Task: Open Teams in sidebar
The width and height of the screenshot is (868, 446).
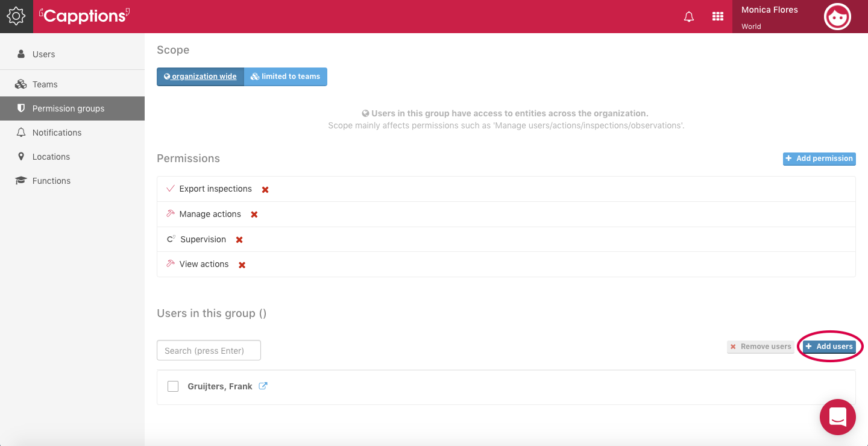Action: point(72,84)
